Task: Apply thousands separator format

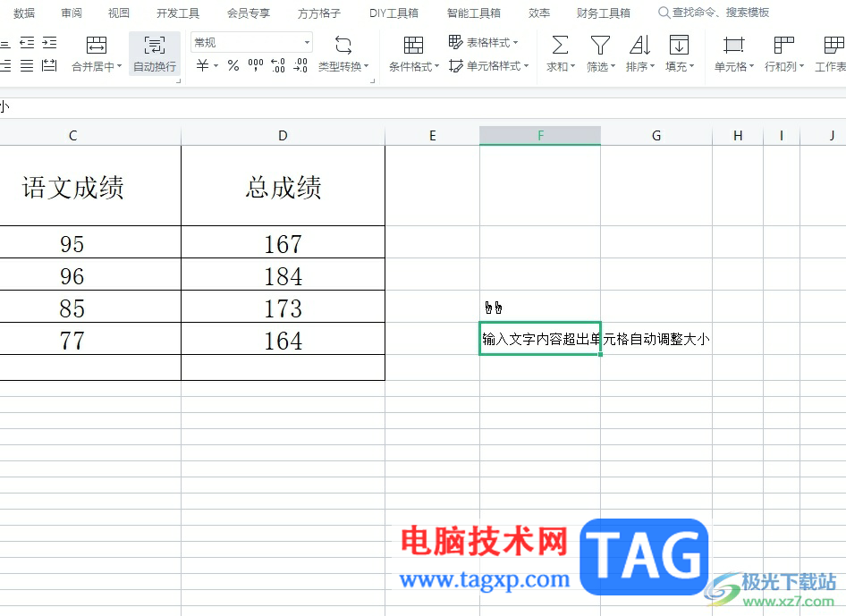Action: (256, 66)
